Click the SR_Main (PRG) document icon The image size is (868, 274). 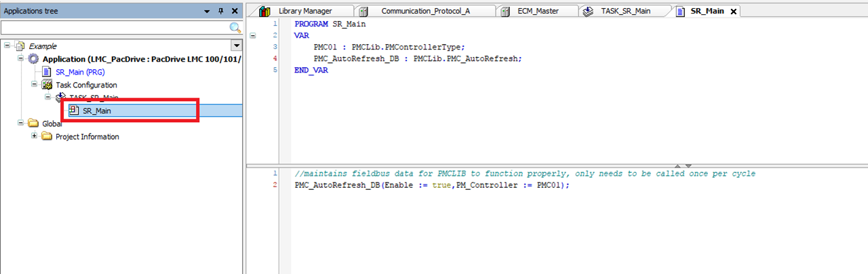[47, 72]
